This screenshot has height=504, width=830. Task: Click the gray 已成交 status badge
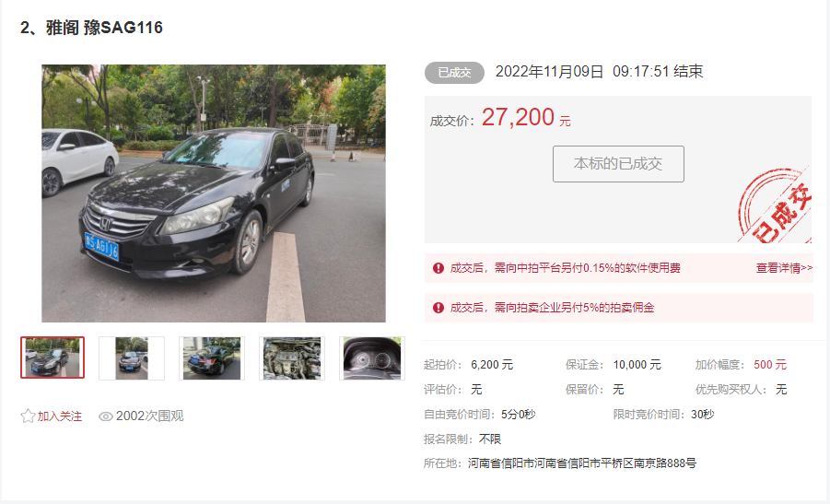(x=454, y=73)
